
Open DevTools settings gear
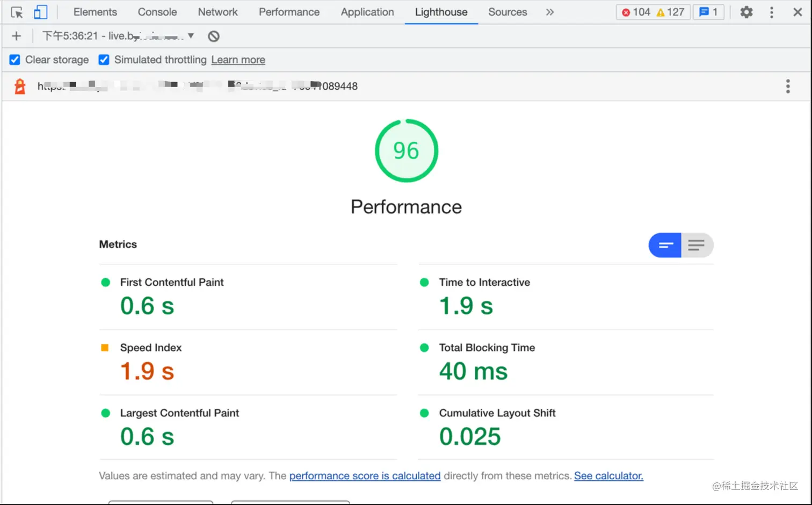tap(746, 12)
